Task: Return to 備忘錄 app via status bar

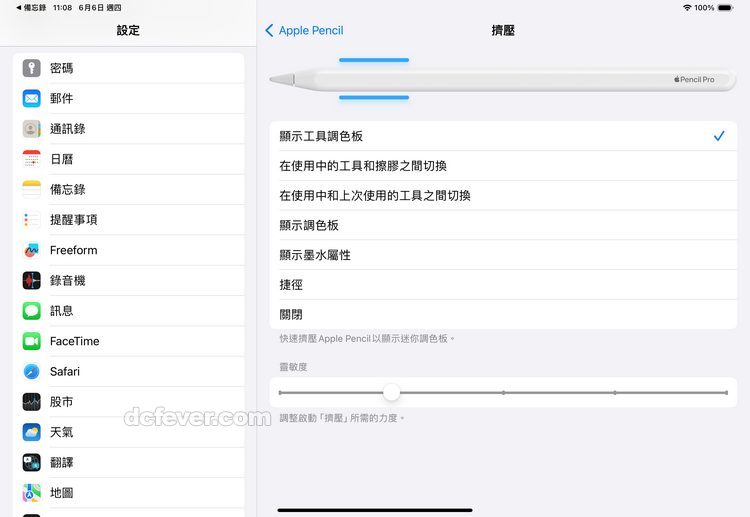Action: [31, 8]
